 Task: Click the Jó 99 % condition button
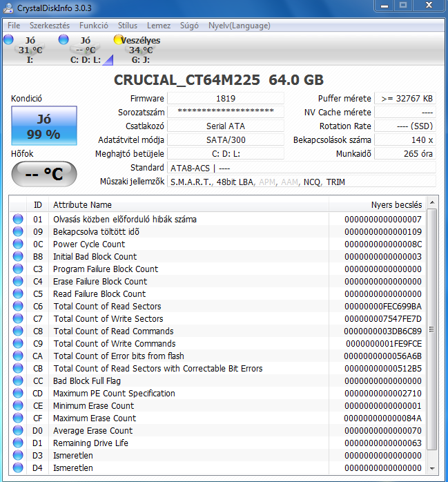44,126
